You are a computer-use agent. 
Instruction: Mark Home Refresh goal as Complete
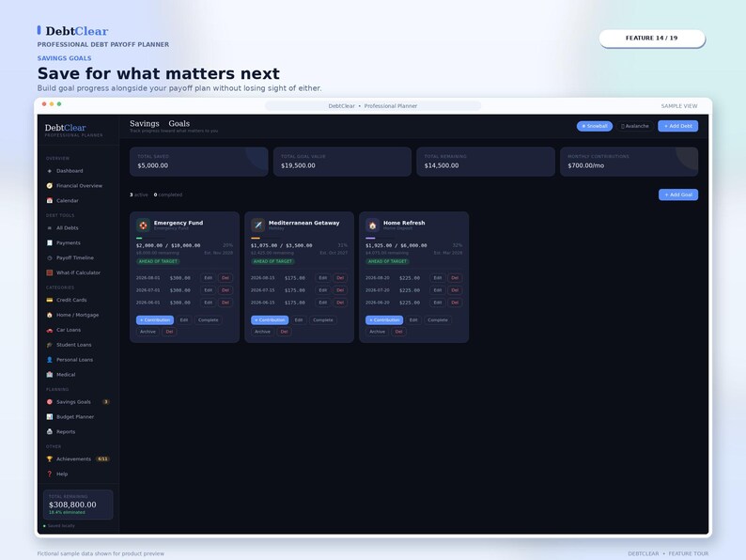click(x=438, y=320)
